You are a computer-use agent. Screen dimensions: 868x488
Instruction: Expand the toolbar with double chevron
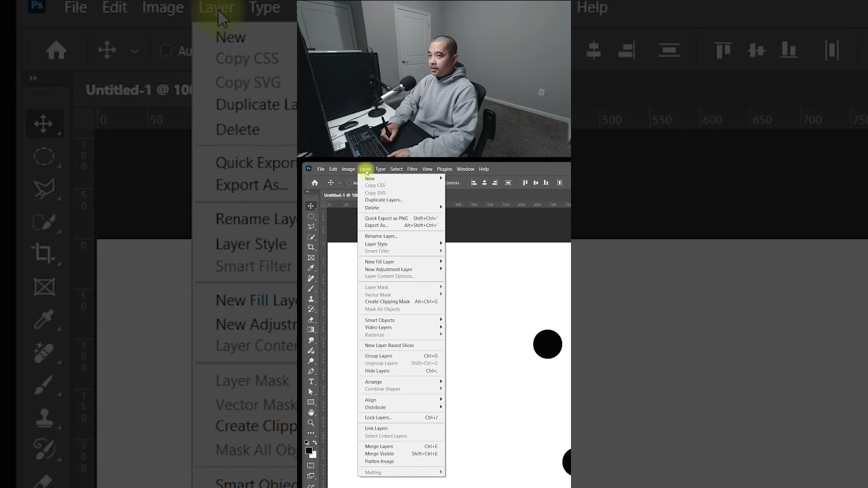[x=307, y=192]
